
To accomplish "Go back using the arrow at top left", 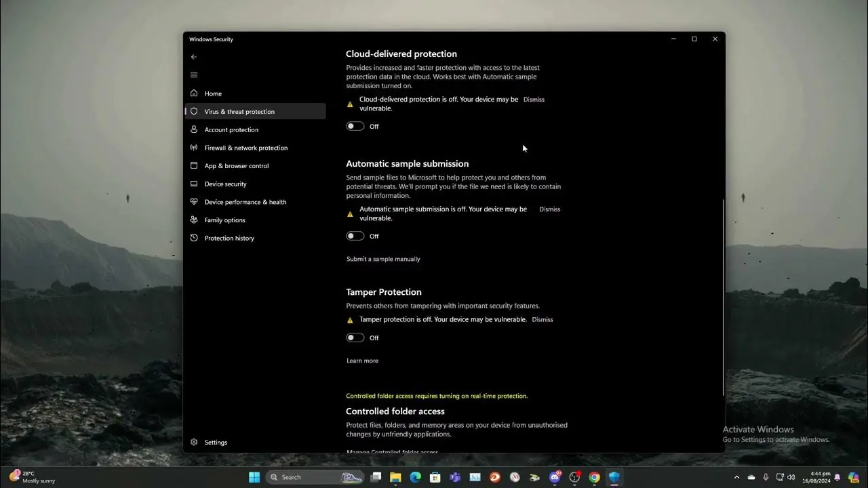I will pos(194,57).
